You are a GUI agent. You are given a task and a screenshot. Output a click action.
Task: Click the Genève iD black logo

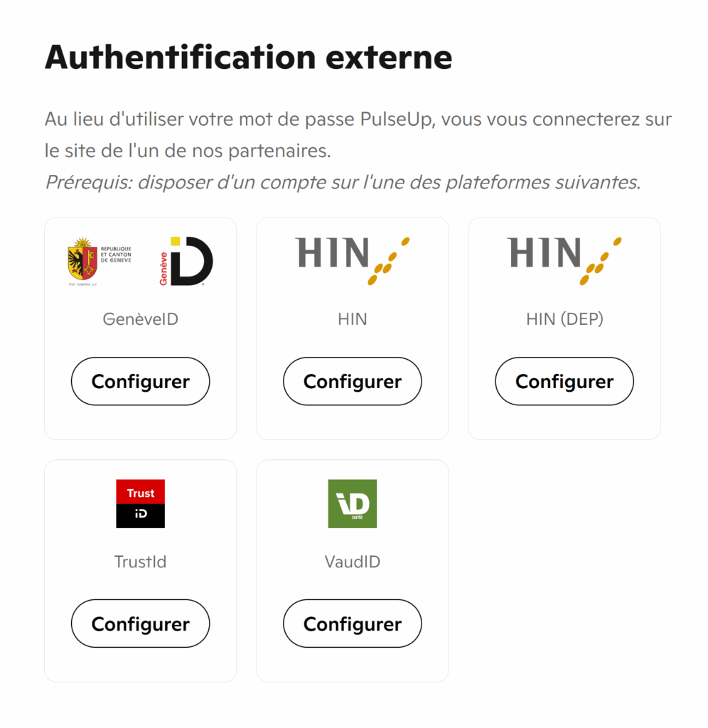click(x=186, y=261)
